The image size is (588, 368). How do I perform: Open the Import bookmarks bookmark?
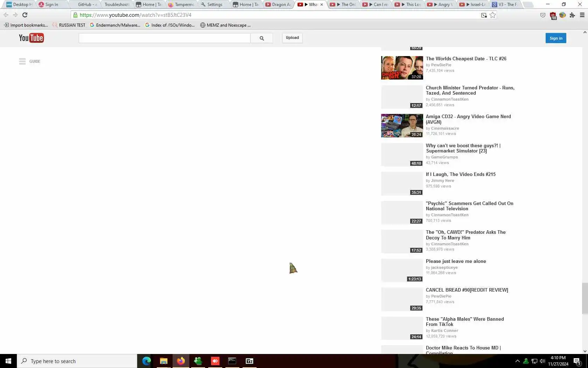26,25
